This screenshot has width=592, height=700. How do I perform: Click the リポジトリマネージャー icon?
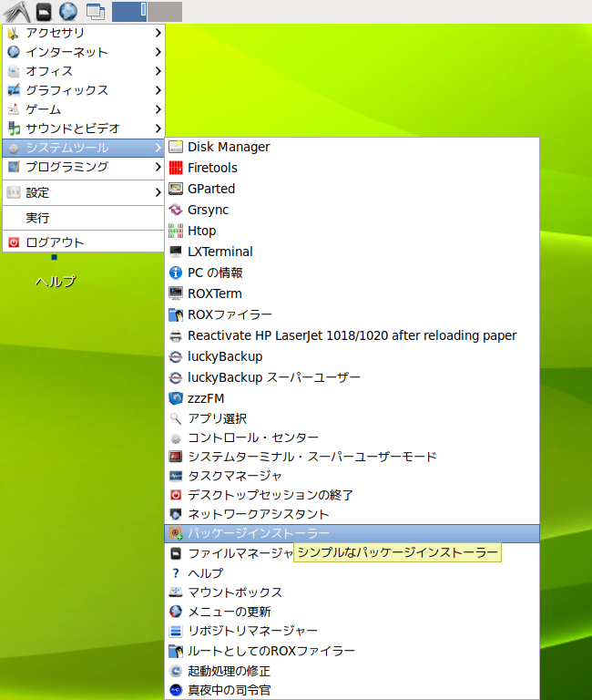[176, 631]
